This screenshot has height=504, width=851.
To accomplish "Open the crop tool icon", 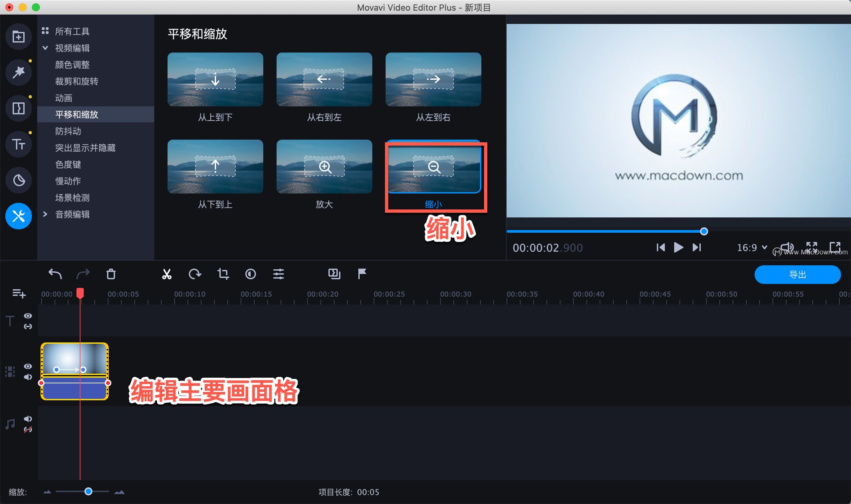I will coord(223,274).
